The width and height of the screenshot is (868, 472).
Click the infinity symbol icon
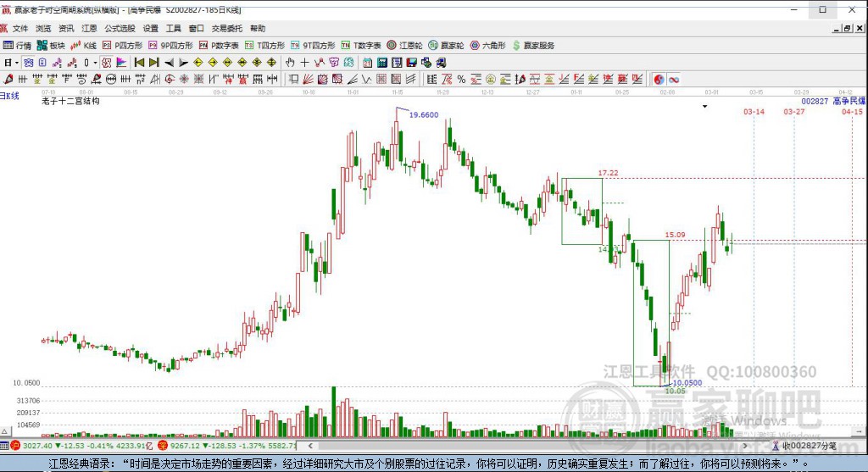coord(674,79)
